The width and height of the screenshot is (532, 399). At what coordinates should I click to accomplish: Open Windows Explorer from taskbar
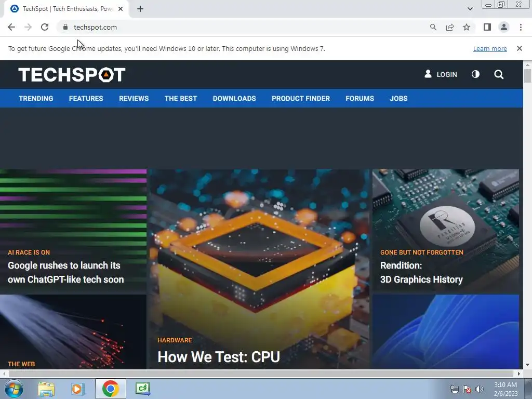click(46, 389)
